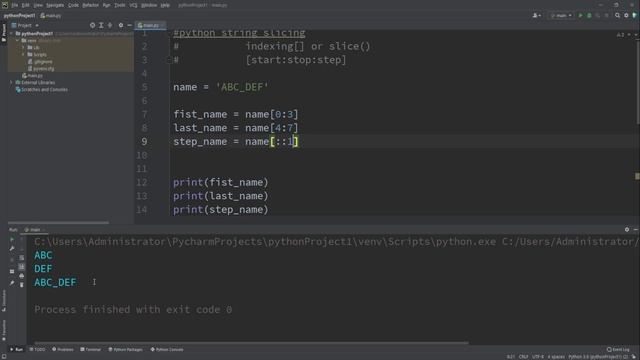Click the wrench settings icon in Run panel
The height and width of the screenshot is (360, 640).
[12, 249]
